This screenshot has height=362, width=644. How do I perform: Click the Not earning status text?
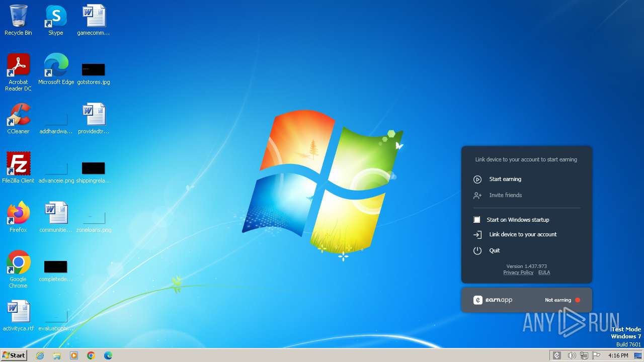pyautogui.click(x=558, y=300)
